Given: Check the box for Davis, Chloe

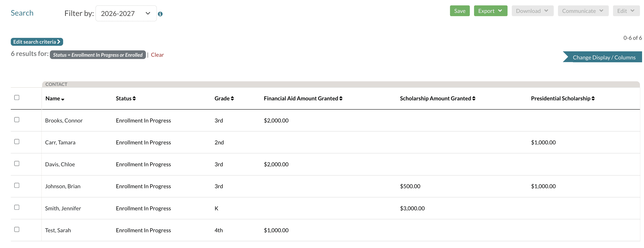Looking at the screenshot, I should coord(17,163).
